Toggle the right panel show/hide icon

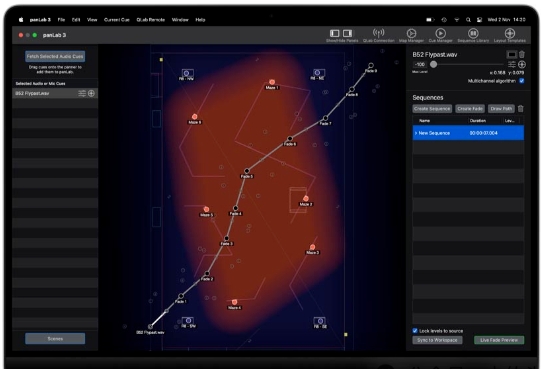(347, 33)
